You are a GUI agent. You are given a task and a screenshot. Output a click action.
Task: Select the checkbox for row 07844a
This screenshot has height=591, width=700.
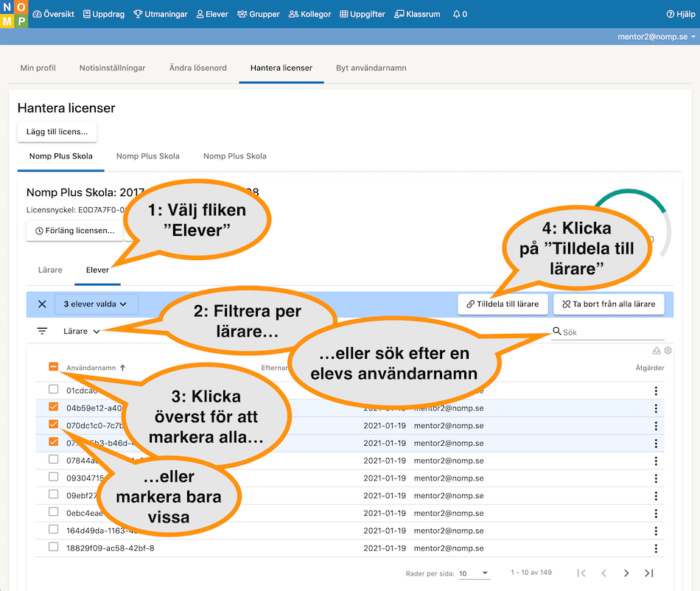point(53,459)
